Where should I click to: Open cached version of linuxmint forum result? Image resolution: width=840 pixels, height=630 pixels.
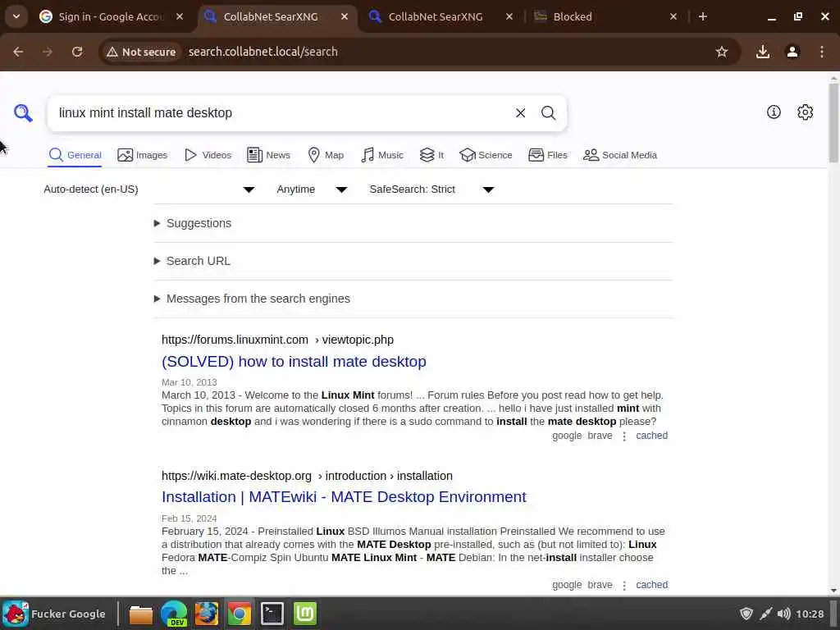coord(651,436)
